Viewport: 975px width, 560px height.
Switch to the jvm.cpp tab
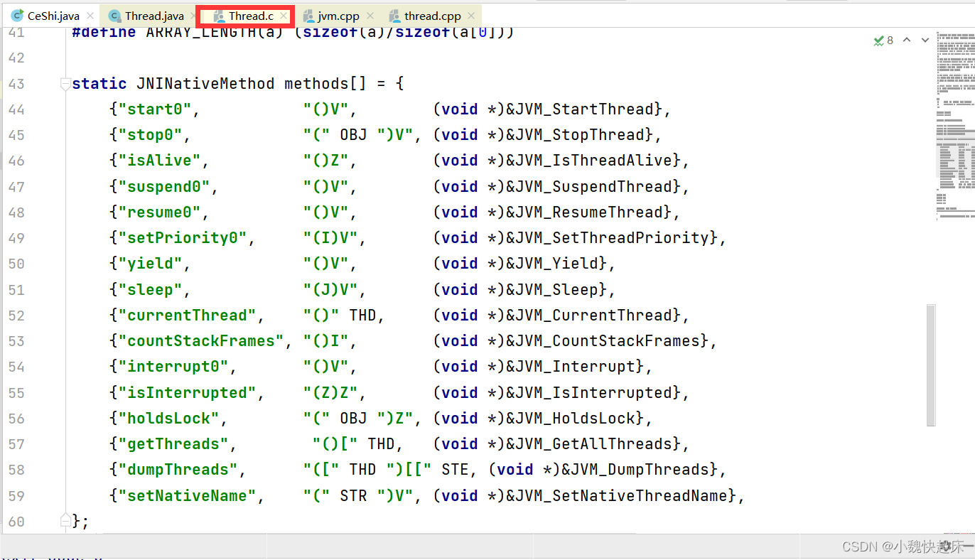pyautogui.click(x=339, y=16)
